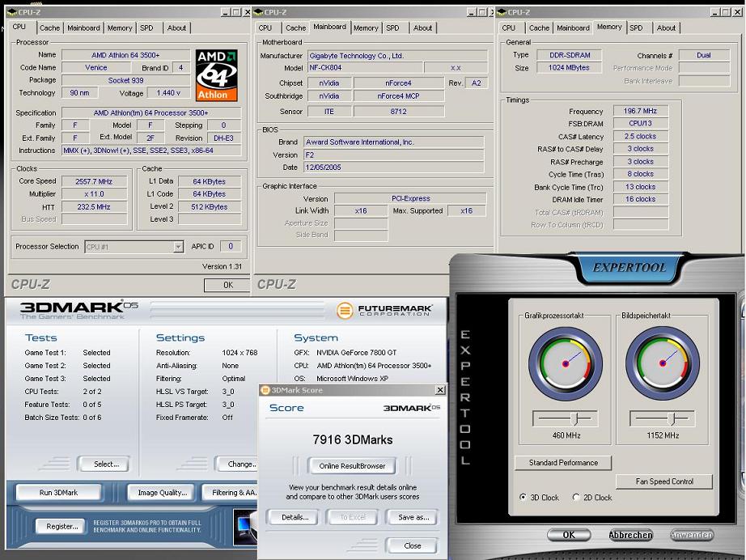The width and height of the screenshot is (746, 560).
Task: Click the Package Socket 939 value
Action: pyautogui.click(x=125, y=80)
